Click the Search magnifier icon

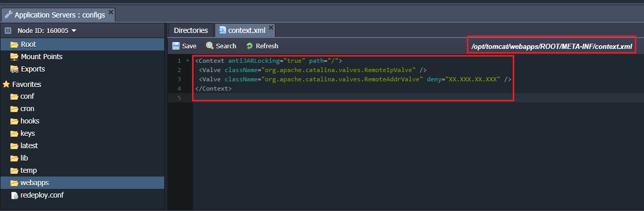210,46
